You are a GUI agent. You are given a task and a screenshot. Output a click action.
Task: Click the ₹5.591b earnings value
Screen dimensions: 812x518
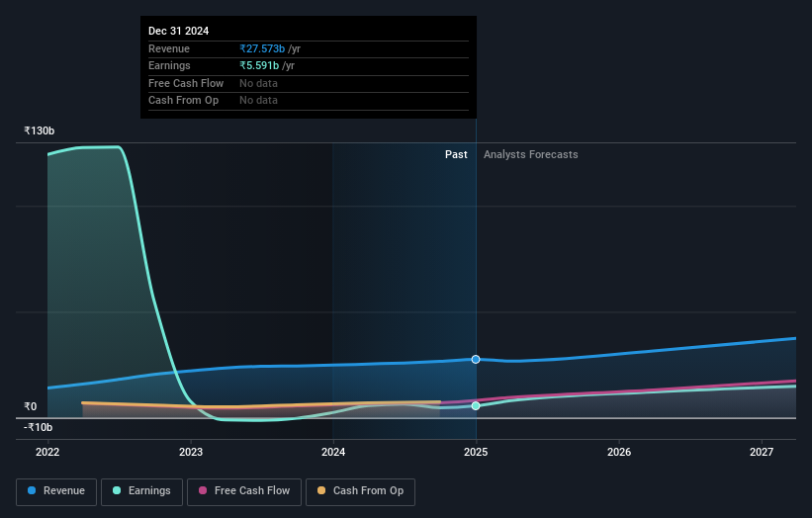click(259, 65)
